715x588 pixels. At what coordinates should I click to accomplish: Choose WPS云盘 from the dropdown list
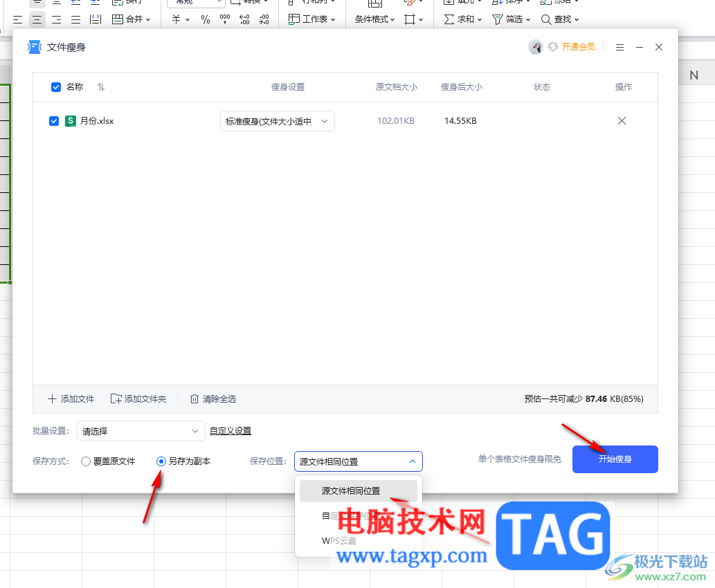coord(339,541)
